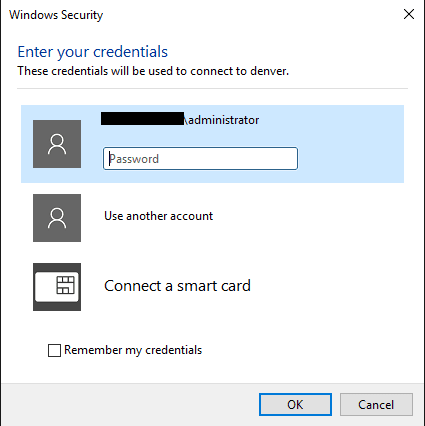Click the Enter your credentials heading

(93, 52)
